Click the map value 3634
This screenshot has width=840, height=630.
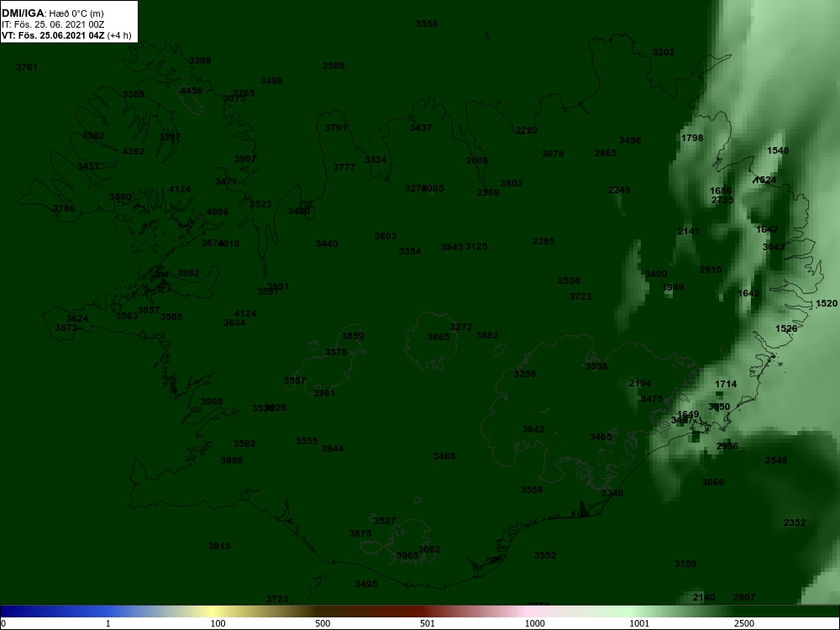click(x=234, y=323)
